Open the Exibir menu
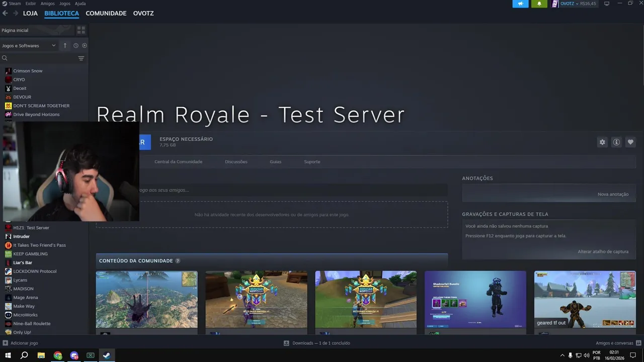644x362 pixels. (x=31, y=4)
